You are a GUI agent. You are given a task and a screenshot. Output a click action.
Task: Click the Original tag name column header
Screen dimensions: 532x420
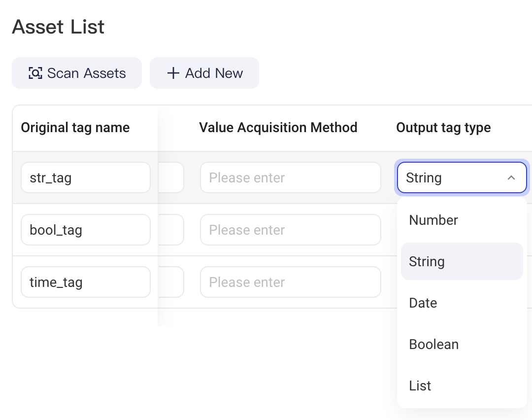click(x=75, y=128)
